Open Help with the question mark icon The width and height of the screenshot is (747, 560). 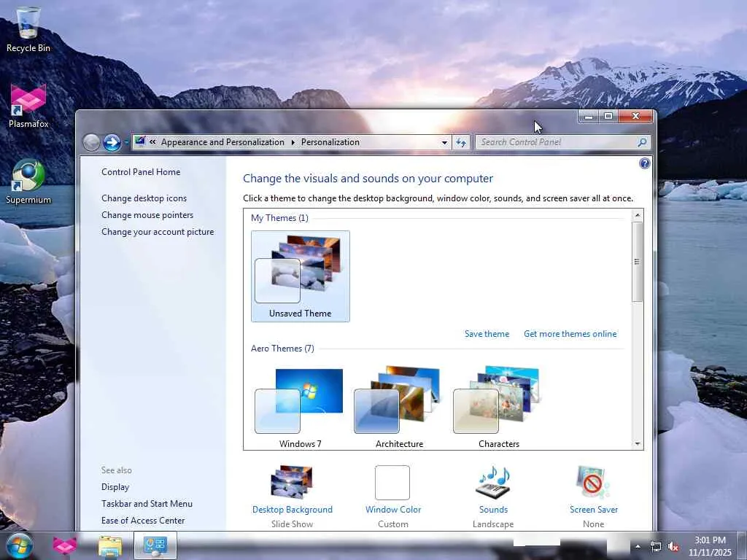645,163
